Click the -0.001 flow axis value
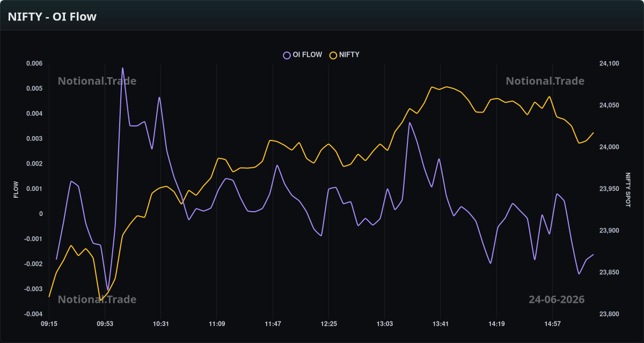644x343 pixels. coord(33,239)
